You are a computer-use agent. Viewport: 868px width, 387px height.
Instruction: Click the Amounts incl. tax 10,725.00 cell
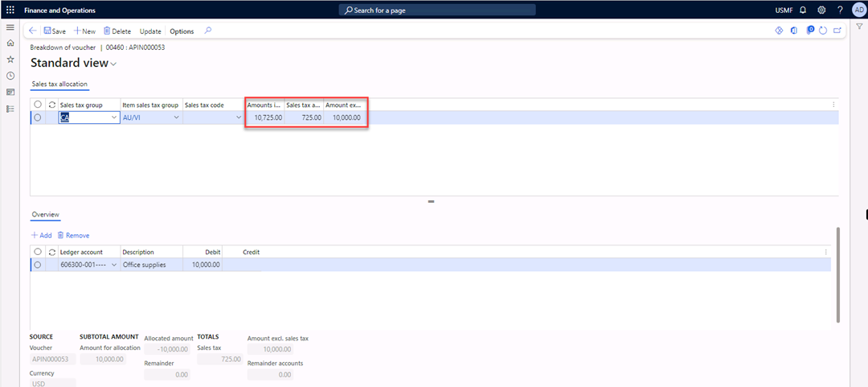point(264,117)
